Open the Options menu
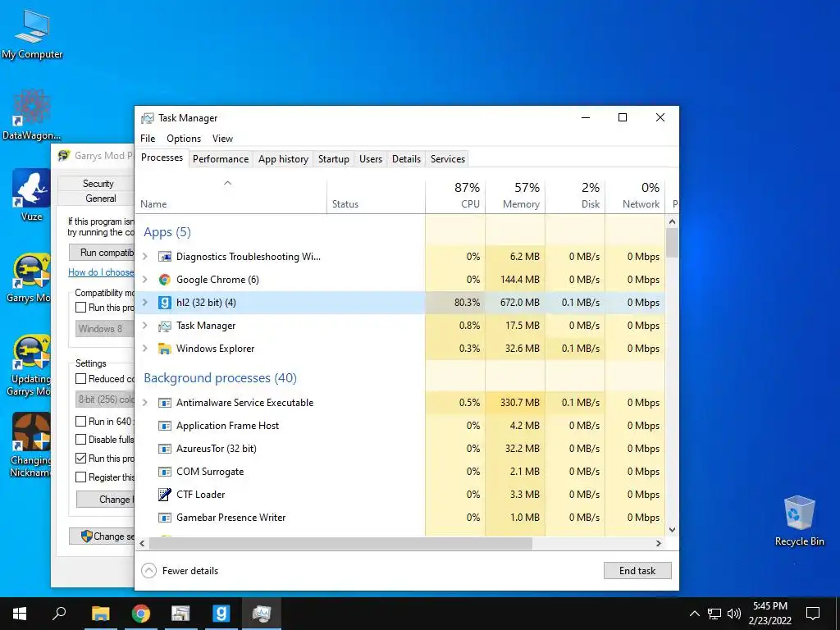The width and height of the screenshot is (840, 630). click(x=184, y=139)
